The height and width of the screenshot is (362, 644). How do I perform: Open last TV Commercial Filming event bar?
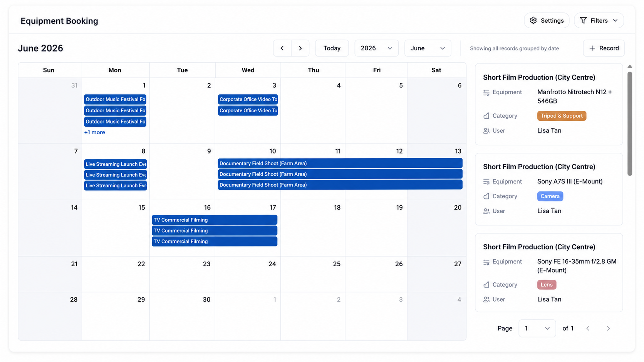[215, 241]
